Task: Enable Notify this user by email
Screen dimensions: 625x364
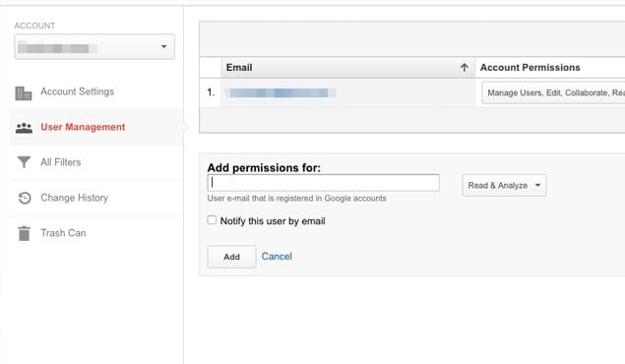Action: (212, 220)
